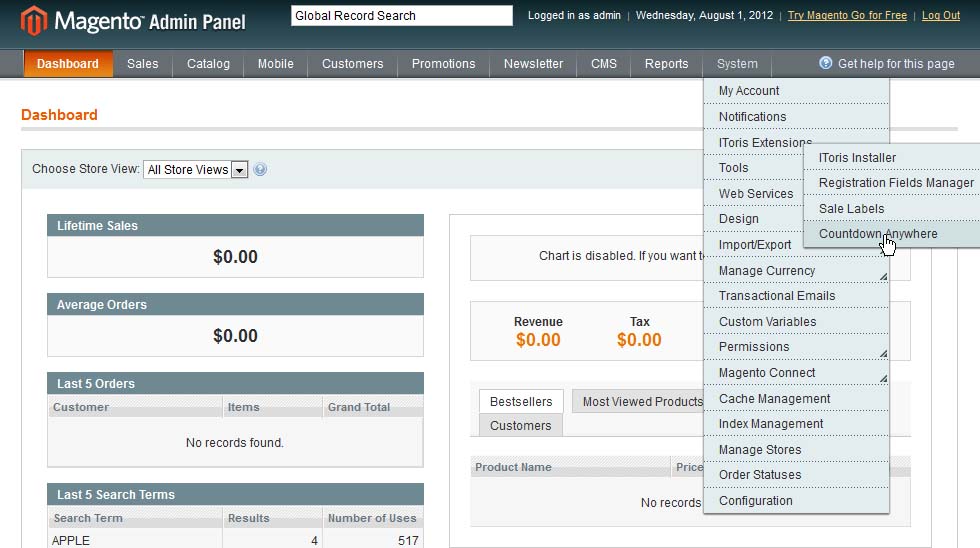Screen dimensions: 980x548
Task: Choose Cache Management in System menu
Action: (774, 399)
